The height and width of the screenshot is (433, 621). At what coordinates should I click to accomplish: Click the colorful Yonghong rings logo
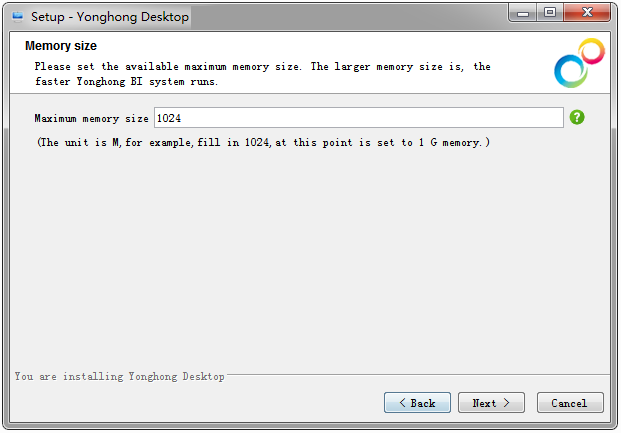click(579, 63)
